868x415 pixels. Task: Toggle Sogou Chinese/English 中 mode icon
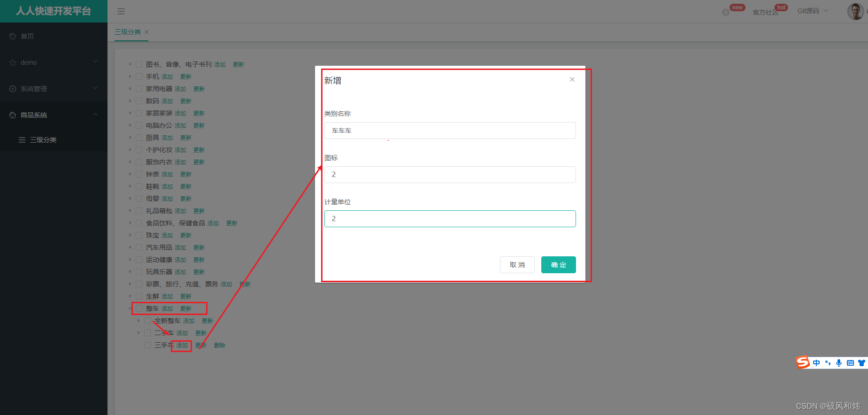click(x=816, y=363)
